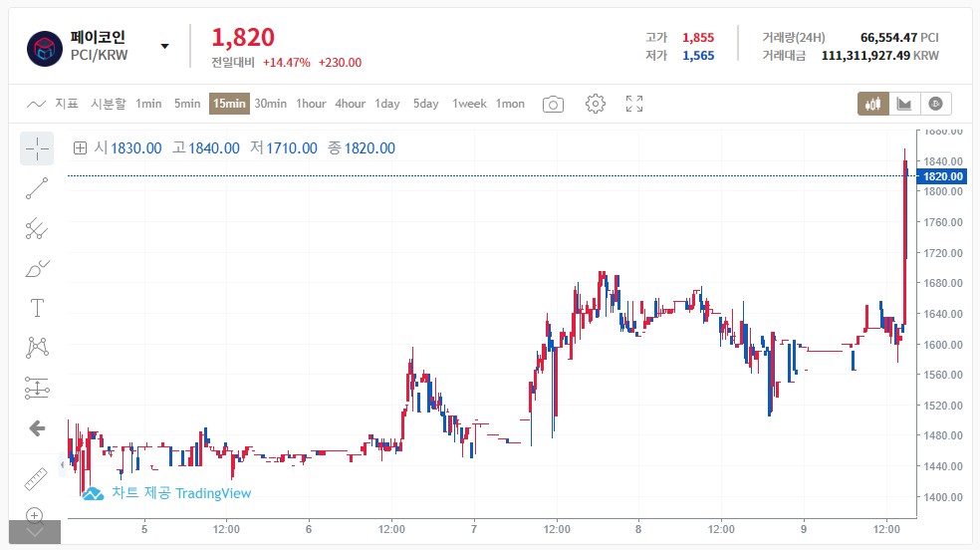The image size is (980, 550).
Task: Click the PCI/KRW pair label
Action: pyautogui.click(x=99, y=55)
